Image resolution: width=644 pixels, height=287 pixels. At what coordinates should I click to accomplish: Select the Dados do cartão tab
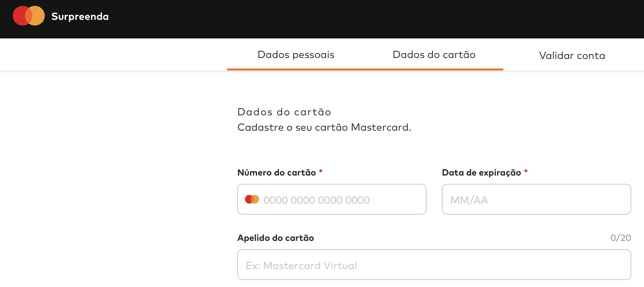[x=434, y=54]
